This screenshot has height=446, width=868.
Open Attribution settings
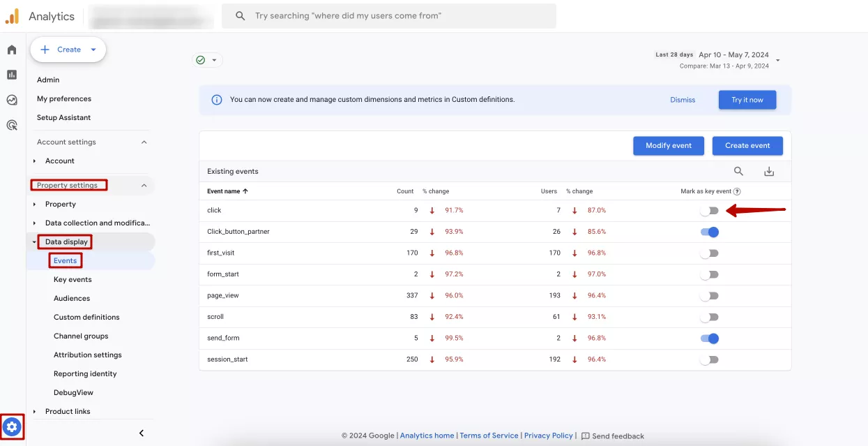88,355
